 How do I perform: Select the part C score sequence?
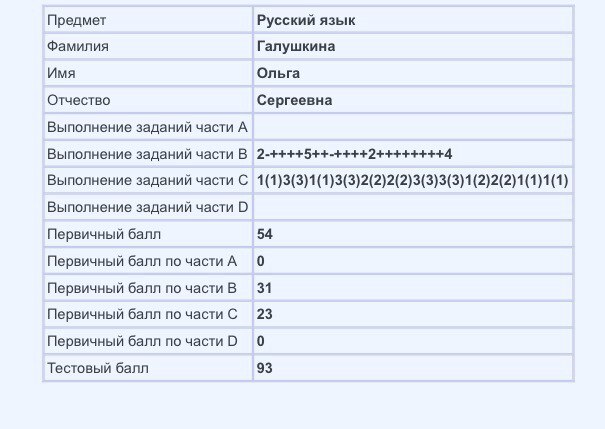[x=412, y=180]
